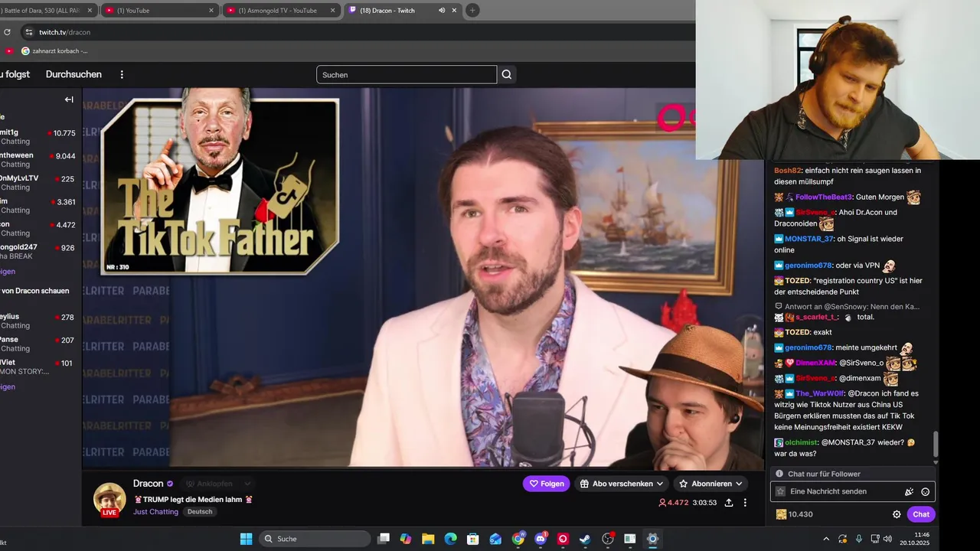Open sidebar channel with 3.361 viewers
The width and height of the screenshot is (980, 551).
point(39,206)
